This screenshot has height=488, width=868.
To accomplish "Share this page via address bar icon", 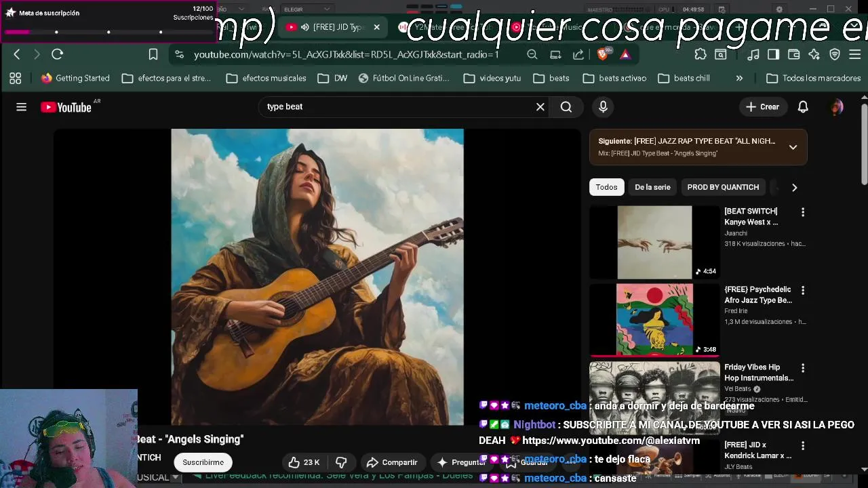I will (x=578, y=54).
